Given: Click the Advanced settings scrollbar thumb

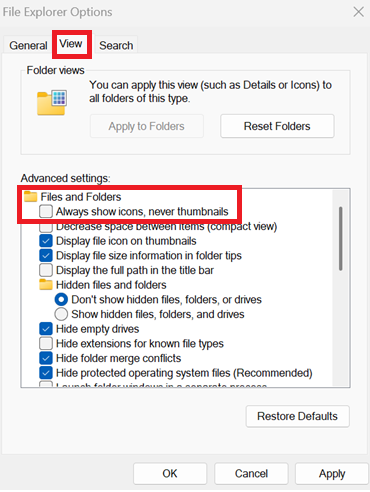Looking at the screenshot, I should (x=340, y=239).
